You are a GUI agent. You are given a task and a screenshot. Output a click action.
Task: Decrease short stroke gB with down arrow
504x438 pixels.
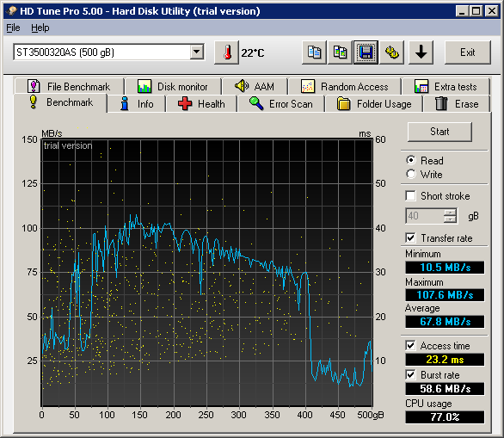[450, 219]
